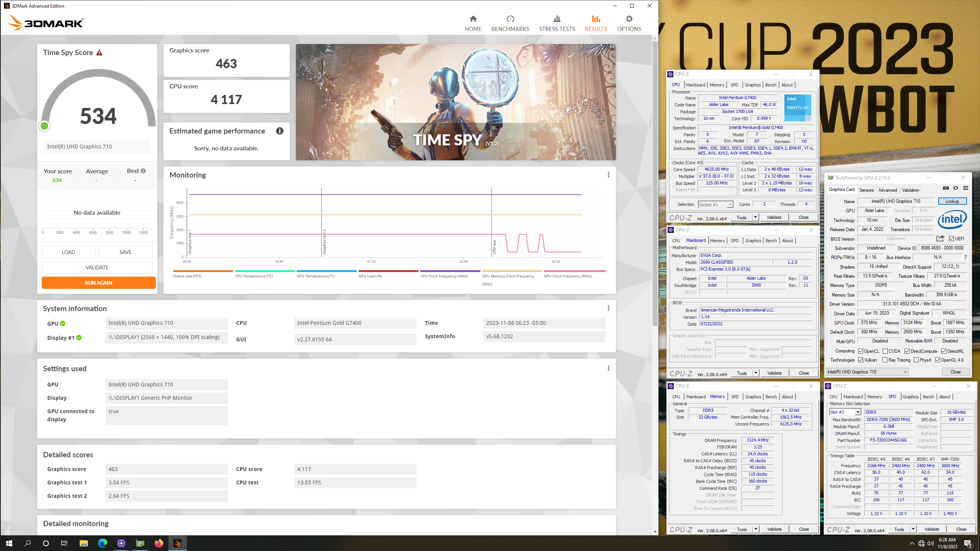
Task: Expand Tools arrow in CPU-Z Memory window
Action: pos(756,529)
